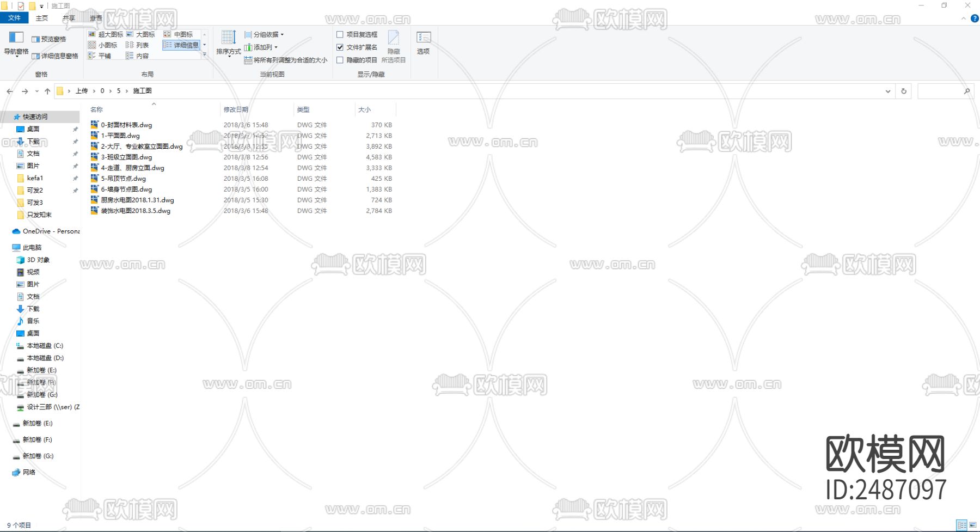Open the 添加列 dropdown
The width and height of the screenshot is (980, 532).
pos(261,47)
